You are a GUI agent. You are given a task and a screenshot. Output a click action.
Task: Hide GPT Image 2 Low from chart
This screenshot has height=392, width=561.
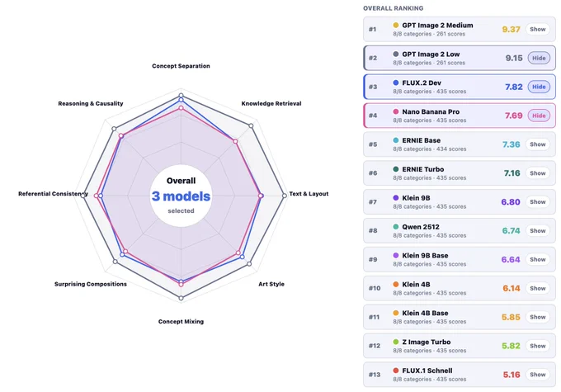click(539, 58)
